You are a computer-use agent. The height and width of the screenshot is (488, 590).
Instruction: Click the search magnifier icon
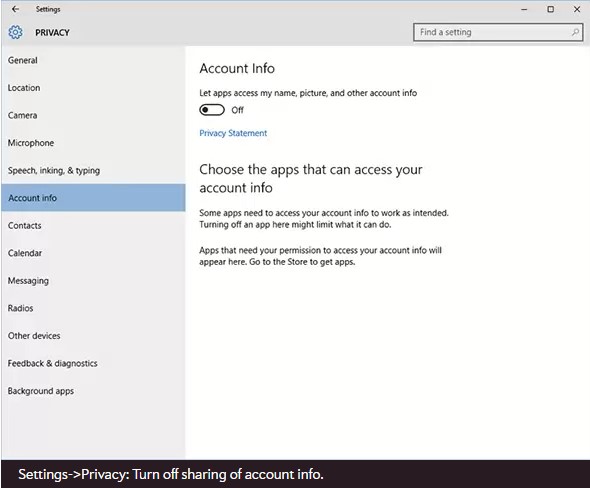[575, 32]
